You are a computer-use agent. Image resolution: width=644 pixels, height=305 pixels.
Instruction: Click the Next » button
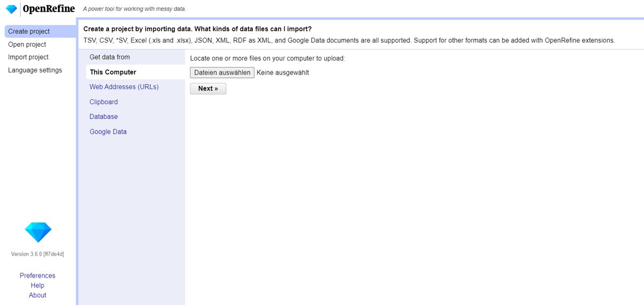pos(208,89)
